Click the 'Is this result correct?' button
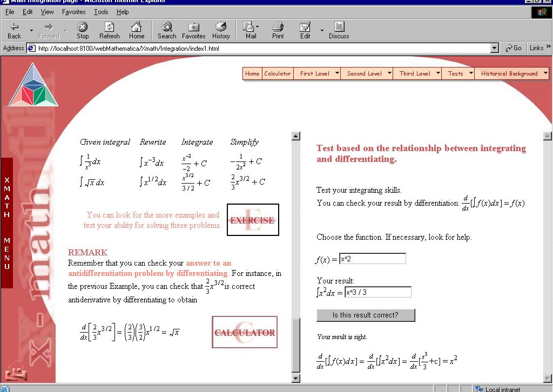This screenshot has height=392, width=553. point(366,315)
